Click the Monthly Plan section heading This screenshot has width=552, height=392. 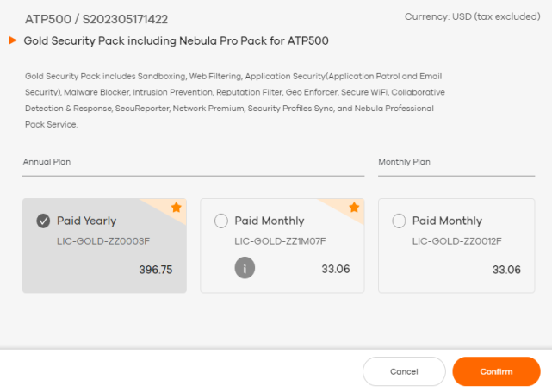click(x=404, y=162)
